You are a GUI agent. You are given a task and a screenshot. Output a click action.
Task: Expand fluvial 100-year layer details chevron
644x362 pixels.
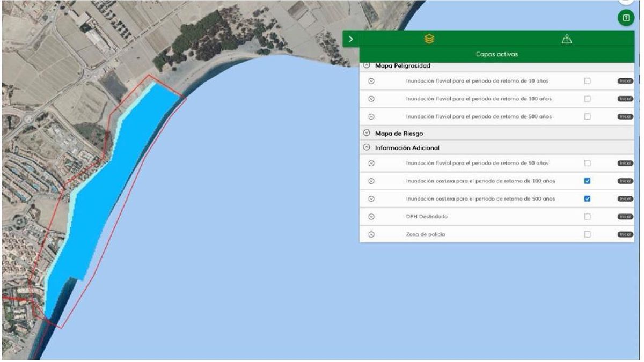[371, 99]
